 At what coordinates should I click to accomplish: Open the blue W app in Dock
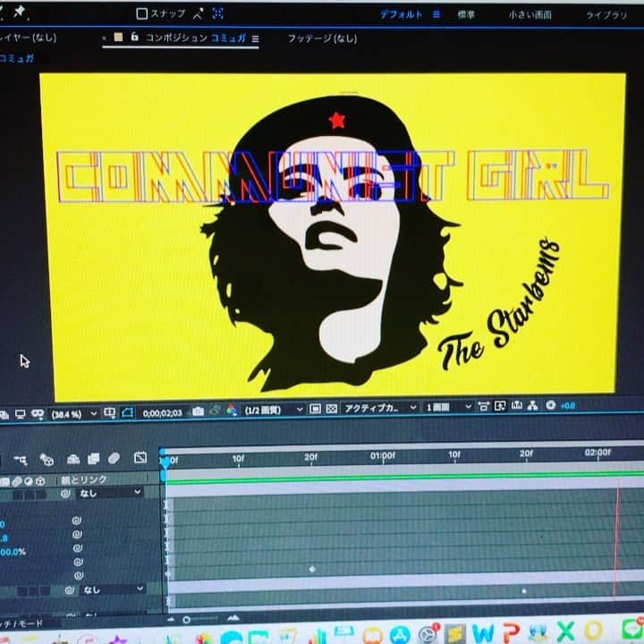pos(483,633)
